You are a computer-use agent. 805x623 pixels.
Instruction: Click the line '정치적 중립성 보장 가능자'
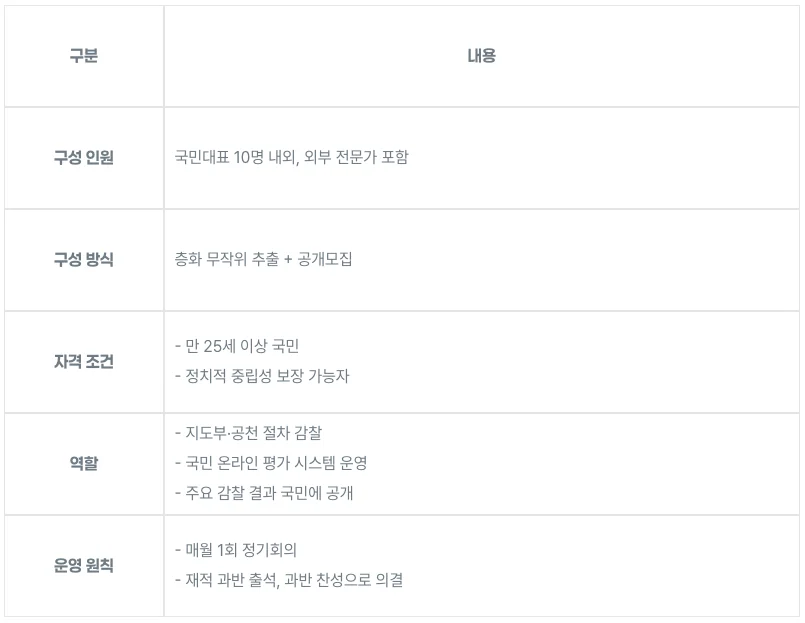(x=267, y=377)
